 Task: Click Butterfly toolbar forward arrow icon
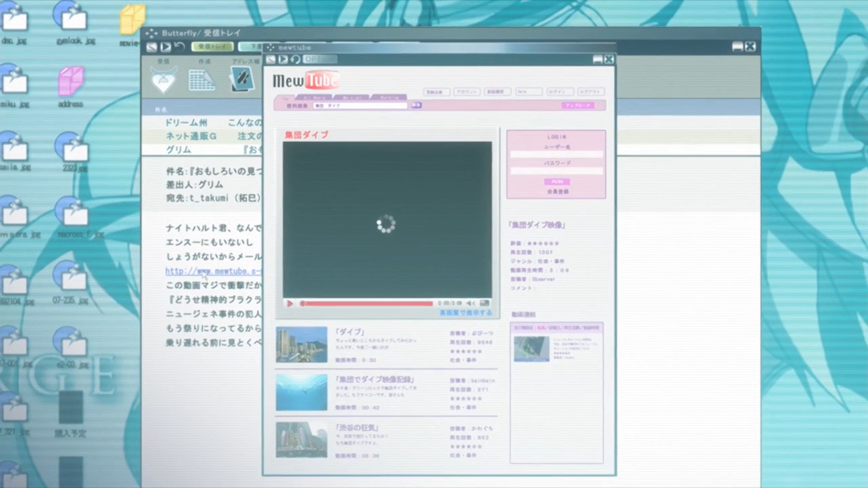(165, 47)
